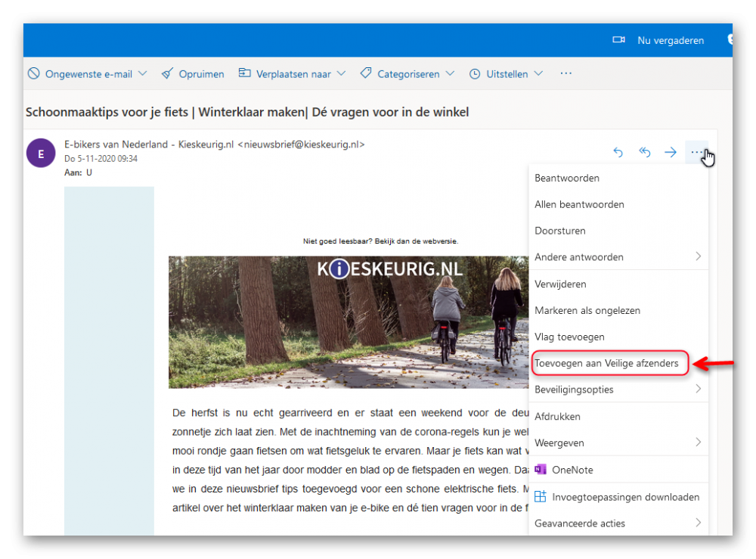The width and height of the screenshot is (756, 559).
Task: Click the reply arrow icon
Action: tap(618, 152)
